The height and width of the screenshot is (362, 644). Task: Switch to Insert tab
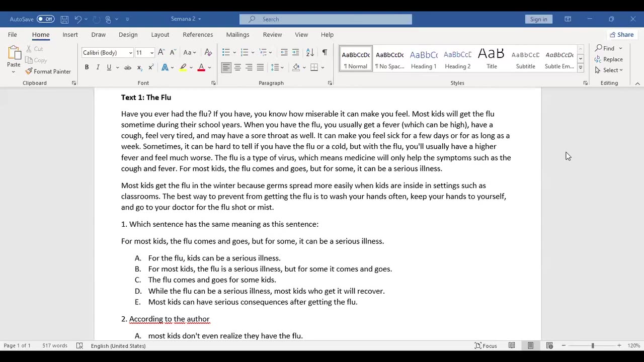coord(70,35)
